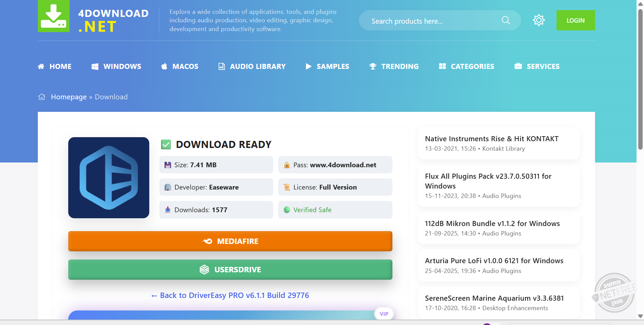
Task: Click the License Full Version text
Action: tap(325, 187)
